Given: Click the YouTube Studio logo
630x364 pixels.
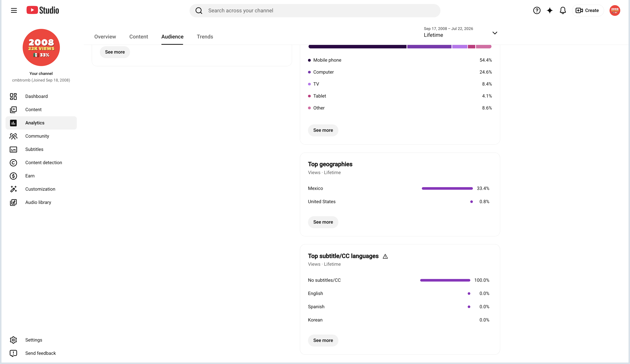Looking at the screenshot, I should [x=43, y=10].
